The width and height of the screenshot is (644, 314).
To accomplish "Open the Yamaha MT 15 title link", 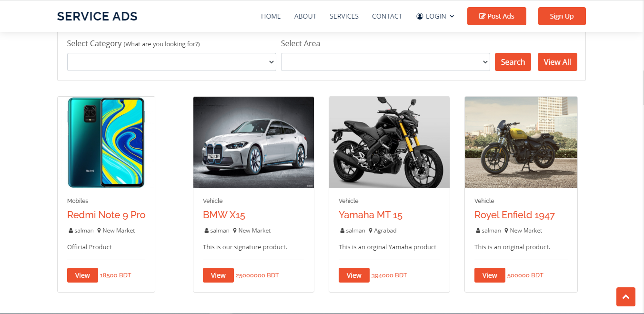I will pos(371,215).
